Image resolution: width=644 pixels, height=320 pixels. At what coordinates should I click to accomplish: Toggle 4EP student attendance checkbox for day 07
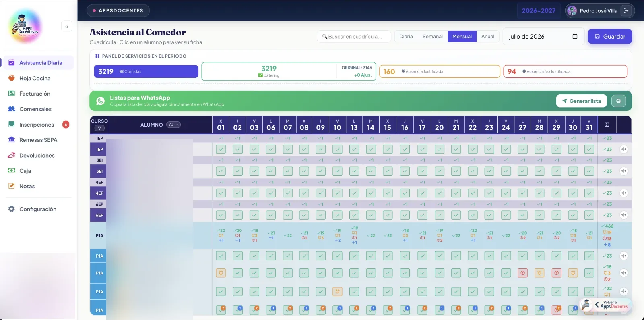click(288, 193)
